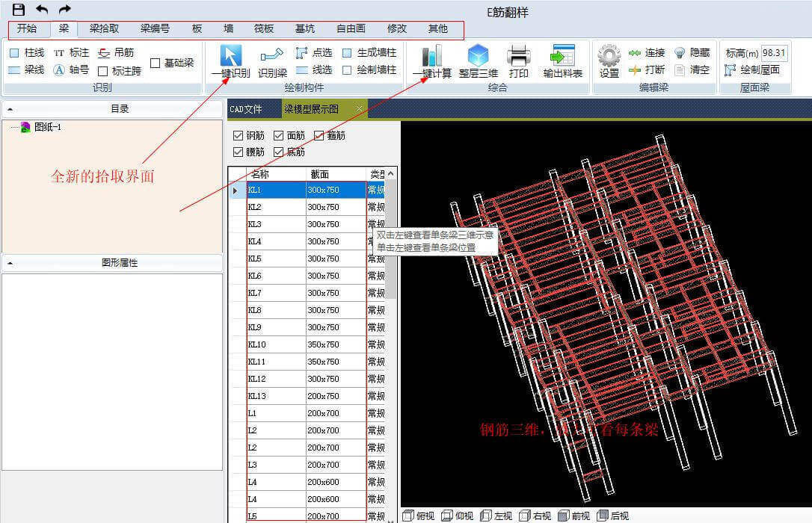The width and height of the screenshot is (812, 523).
Task: Click the 一键识别 one-click recognize icon
Action: click(x=230, y=57)
